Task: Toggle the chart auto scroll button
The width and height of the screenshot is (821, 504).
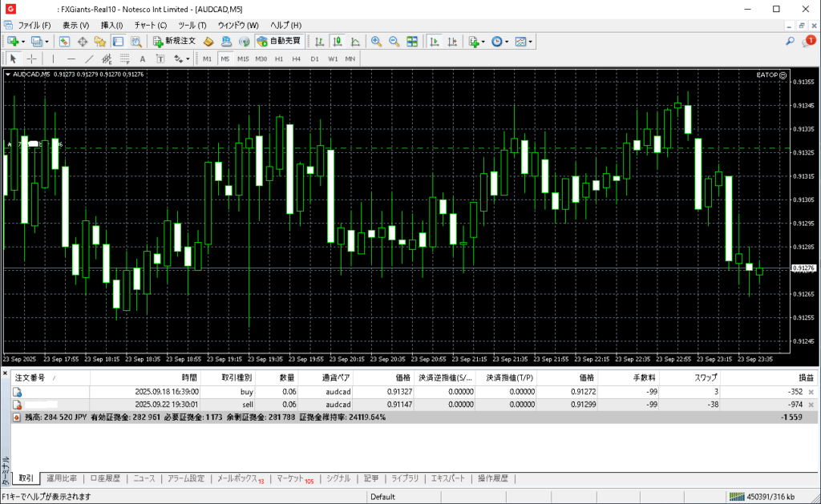Action: (434, 41)
